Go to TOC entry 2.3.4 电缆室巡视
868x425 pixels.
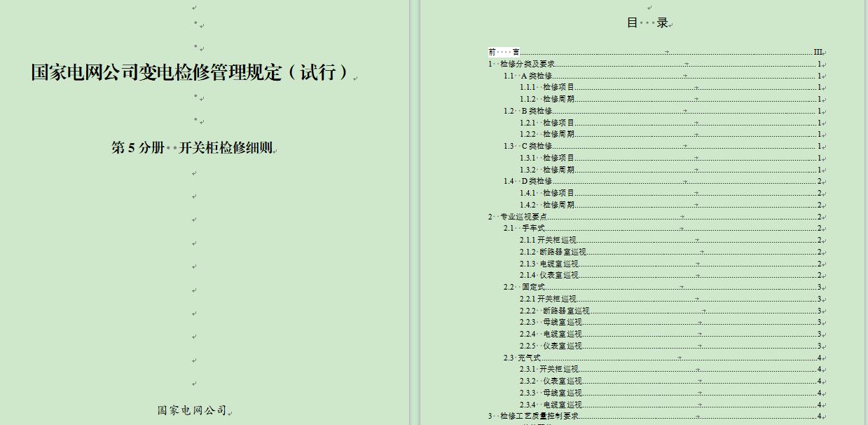[671, 405]
